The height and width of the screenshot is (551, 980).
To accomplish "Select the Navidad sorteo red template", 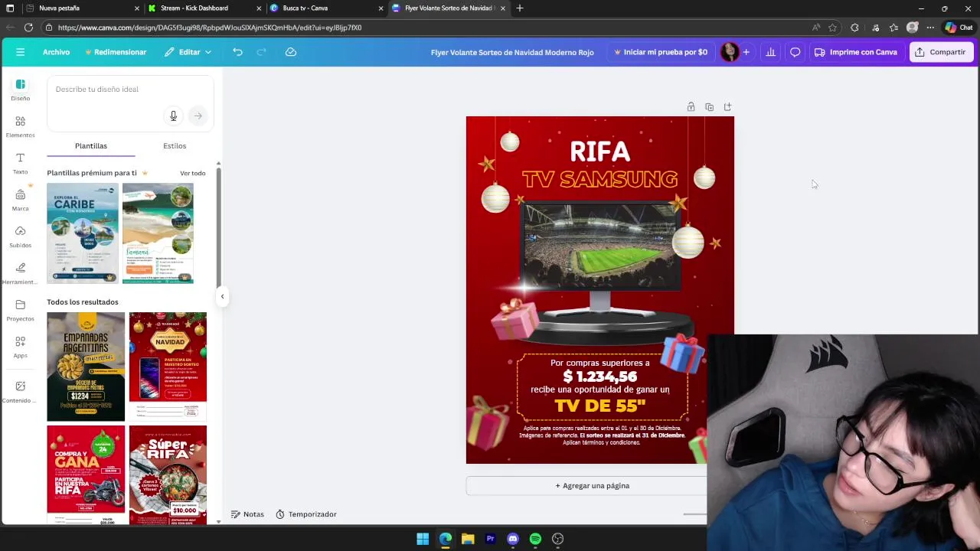I will (x=168, y=367).
